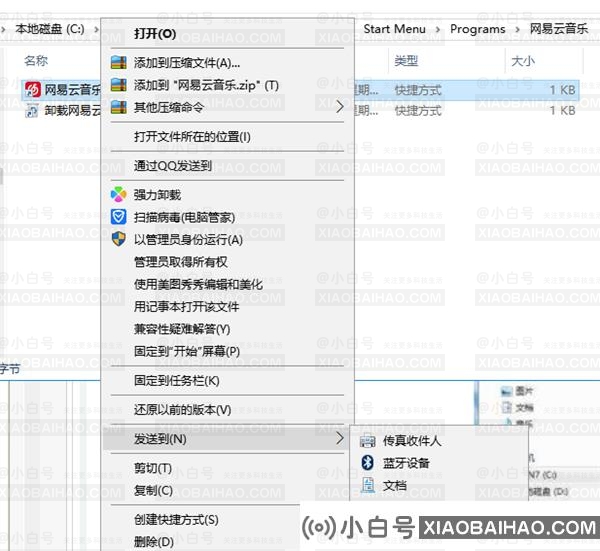Click 网易云音乐 breadcrumb segment
This screenshot has height=551, width=600.
point(559,29)
